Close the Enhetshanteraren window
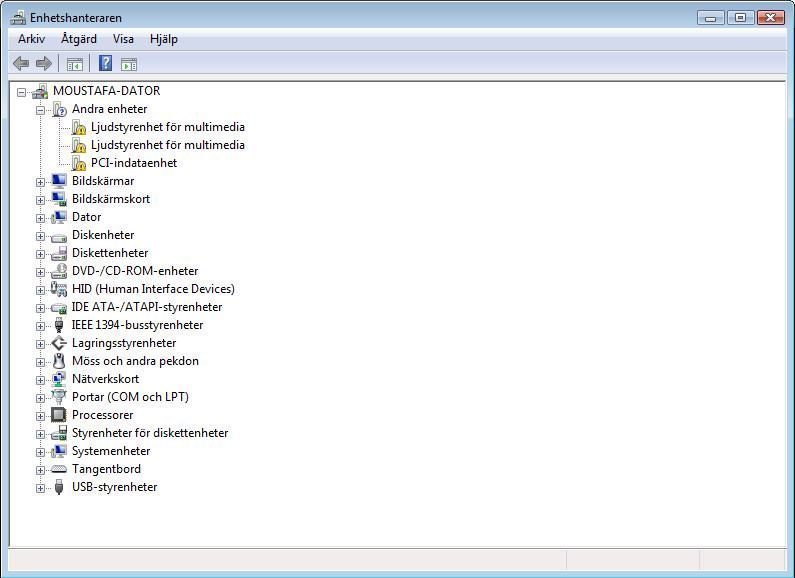 click(x=771, y=18)
